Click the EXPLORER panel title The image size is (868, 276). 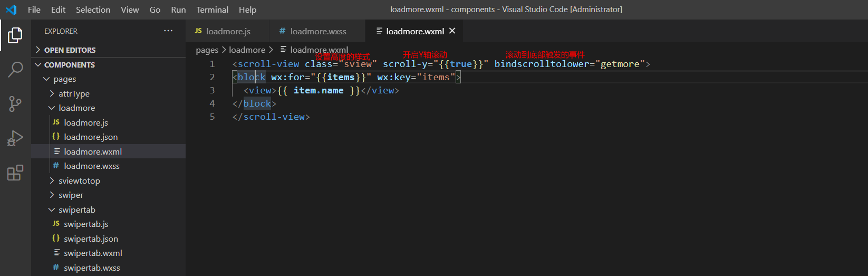[61, 31]
